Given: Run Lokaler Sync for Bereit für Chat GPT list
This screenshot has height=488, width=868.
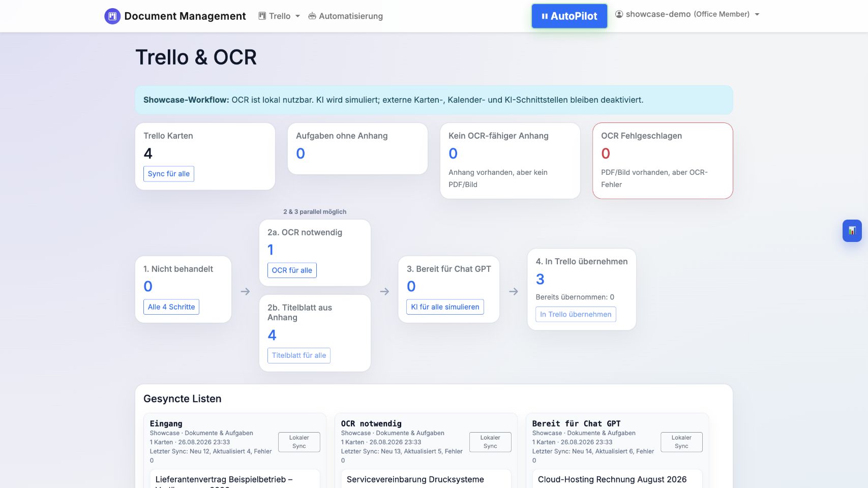Looking at the screenshot, I should 681,442.
